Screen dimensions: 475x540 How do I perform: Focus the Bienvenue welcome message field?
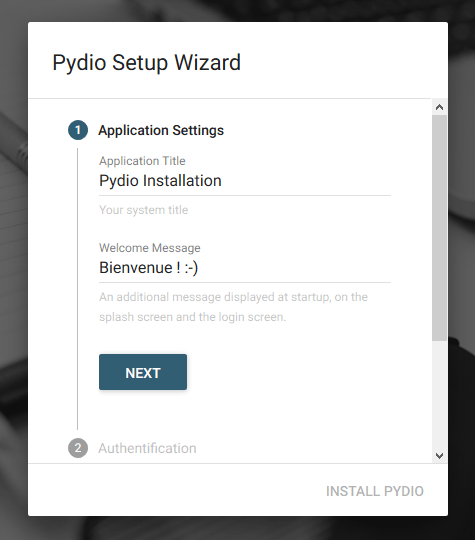click(245, 268)
